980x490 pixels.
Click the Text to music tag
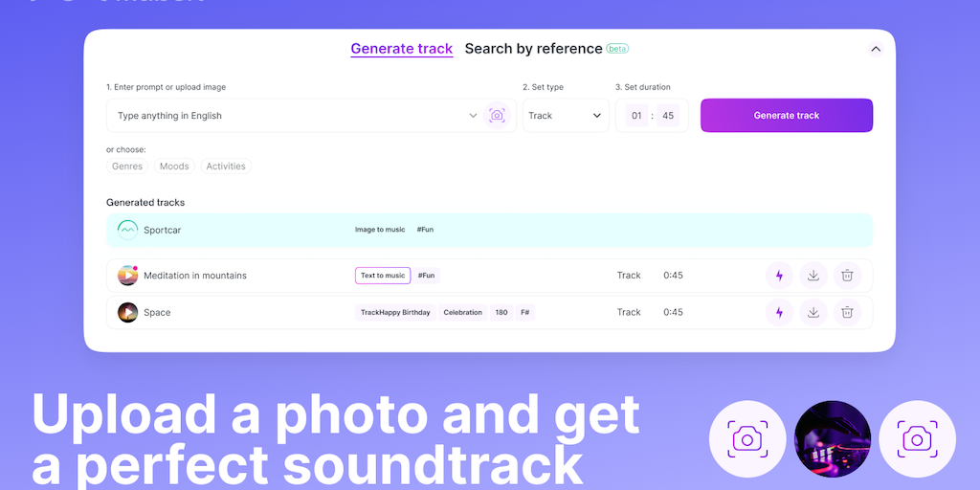(x=383, y=276)
